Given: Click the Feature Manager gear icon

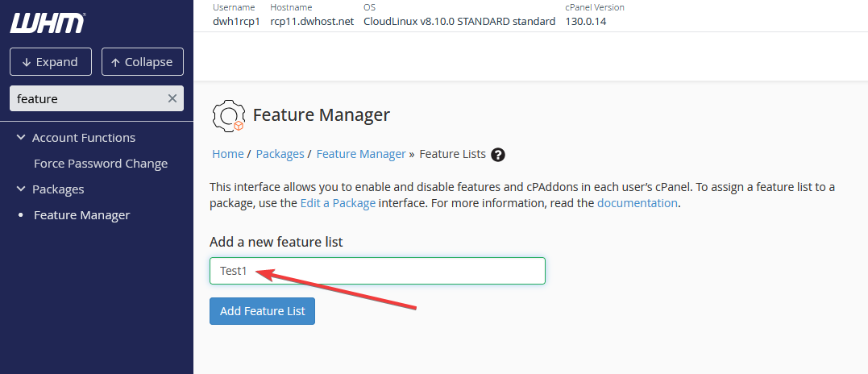Looking at the screenshot, I should click(x=227, y=116).
